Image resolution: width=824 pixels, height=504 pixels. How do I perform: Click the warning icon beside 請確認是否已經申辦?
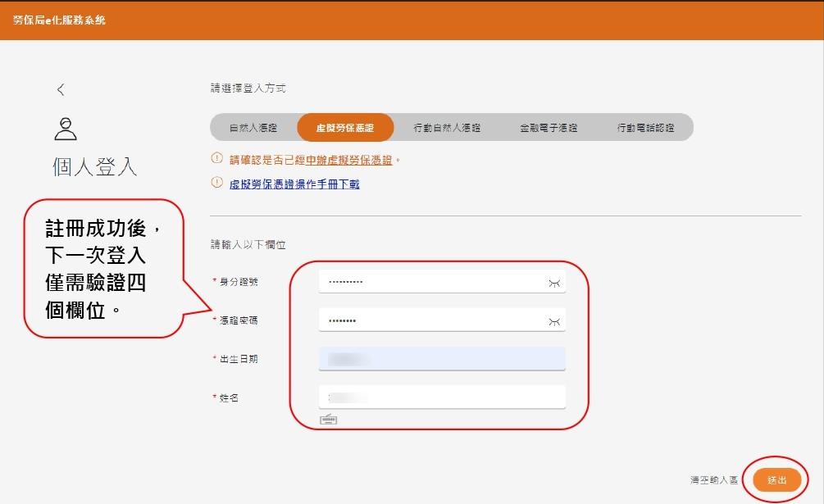click(x=216, y=158)
